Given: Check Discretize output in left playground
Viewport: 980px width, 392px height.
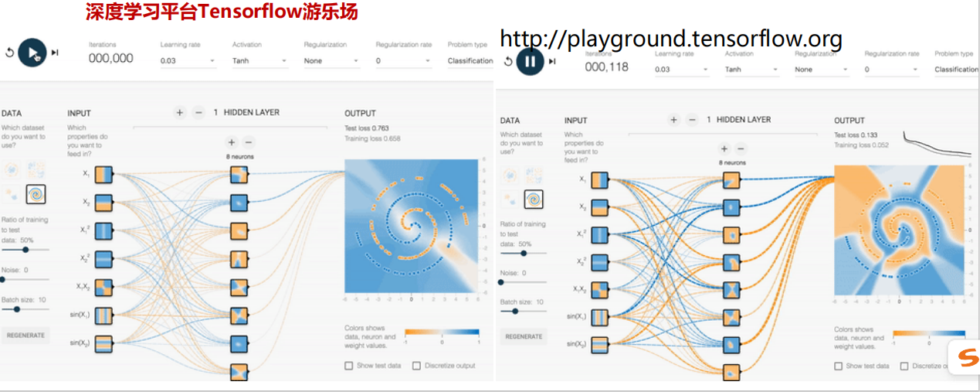Looking at the screenshot, I should (x=417, y=366).
